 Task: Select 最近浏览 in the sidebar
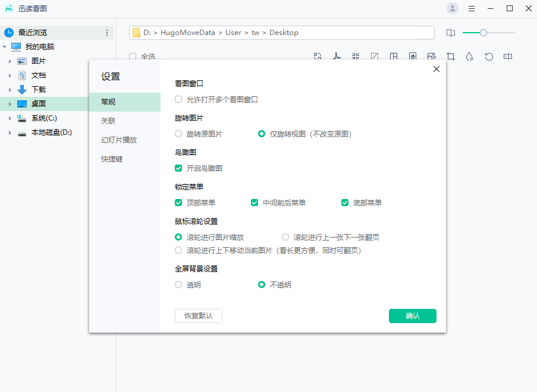[57, 33]
